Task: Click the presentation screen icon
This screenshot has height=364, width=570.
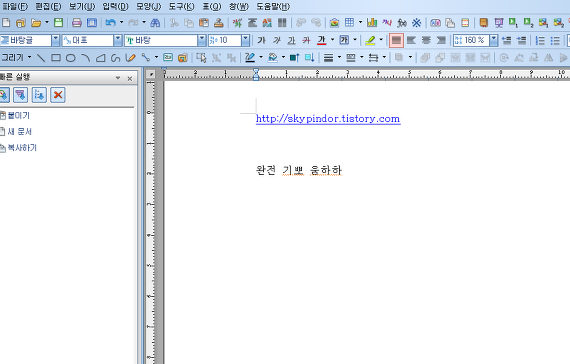Action: (499, 23)
